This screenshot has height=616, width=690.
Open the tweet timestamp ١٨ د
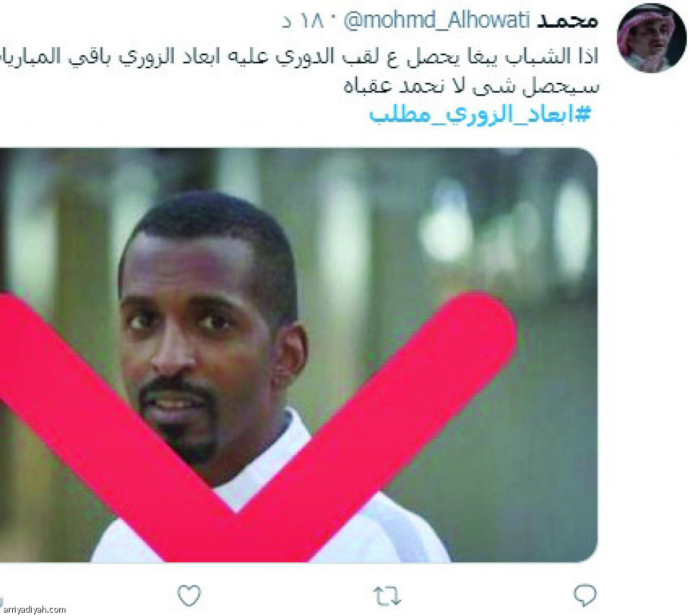303,21
